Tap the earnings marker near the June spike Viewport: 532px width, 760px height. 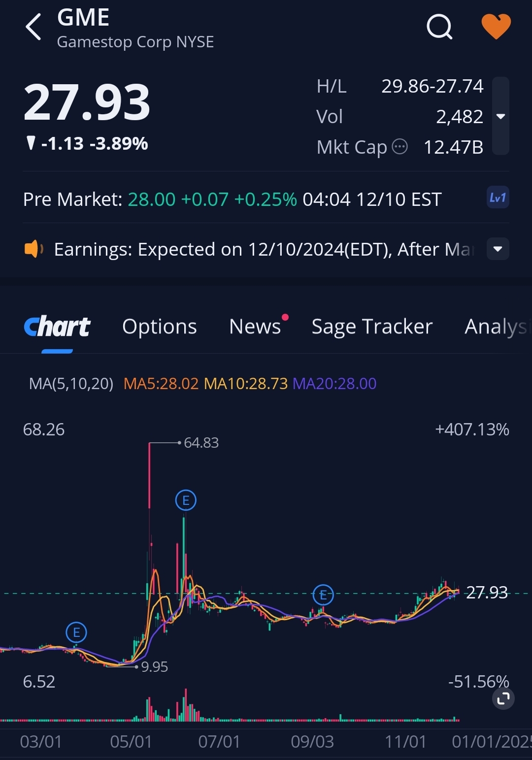[186, 500]
